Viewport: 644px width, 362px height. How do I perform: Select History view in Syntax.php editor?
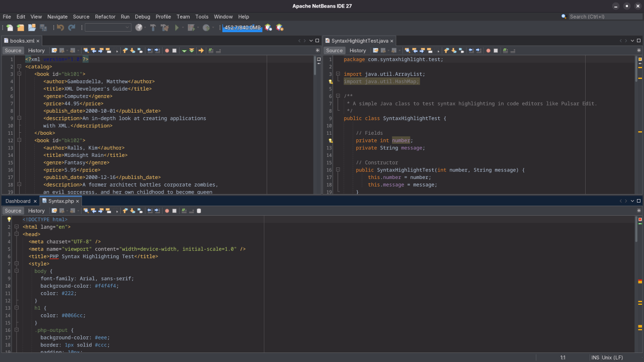point(36,211)
